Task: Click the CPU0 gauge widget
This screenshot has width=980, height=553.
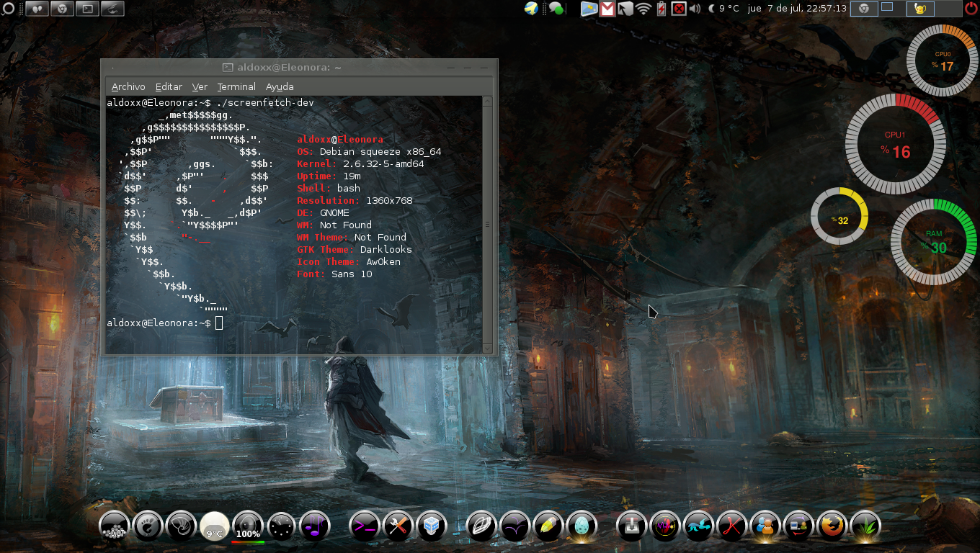Action: tap(942, 60)
